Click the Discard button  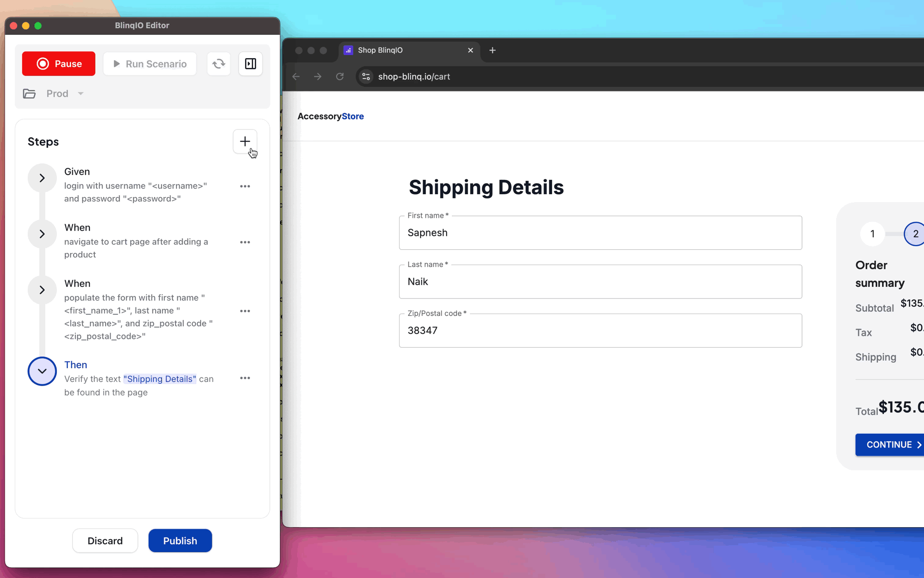click(x=105, y=541)
